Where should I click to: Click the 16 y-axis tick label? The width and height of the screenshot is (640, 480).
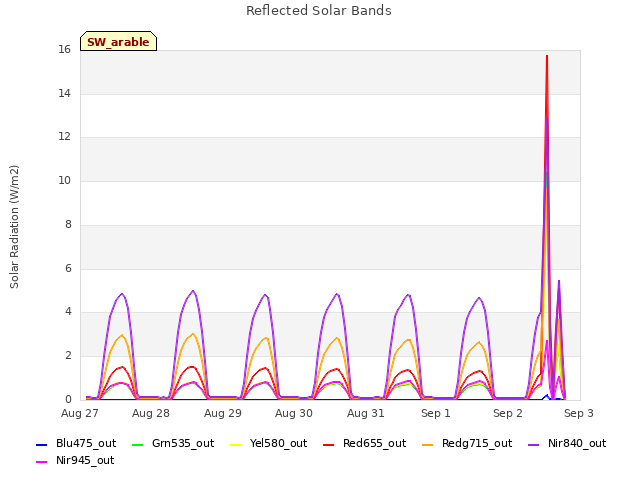[64, 50]
